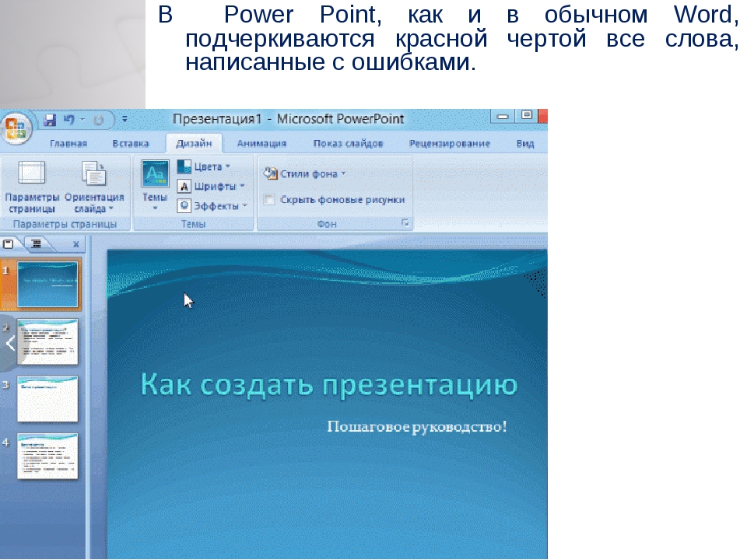The width and height of the screenshot is (747, 560).
Task: Open Параметры страницы page setup
Action: [x=32, y=186]
